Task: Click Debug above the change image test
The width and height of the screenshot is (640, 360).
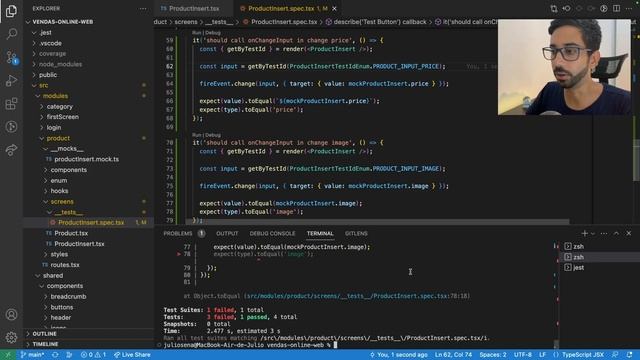Action: click(x=213, y=135)
